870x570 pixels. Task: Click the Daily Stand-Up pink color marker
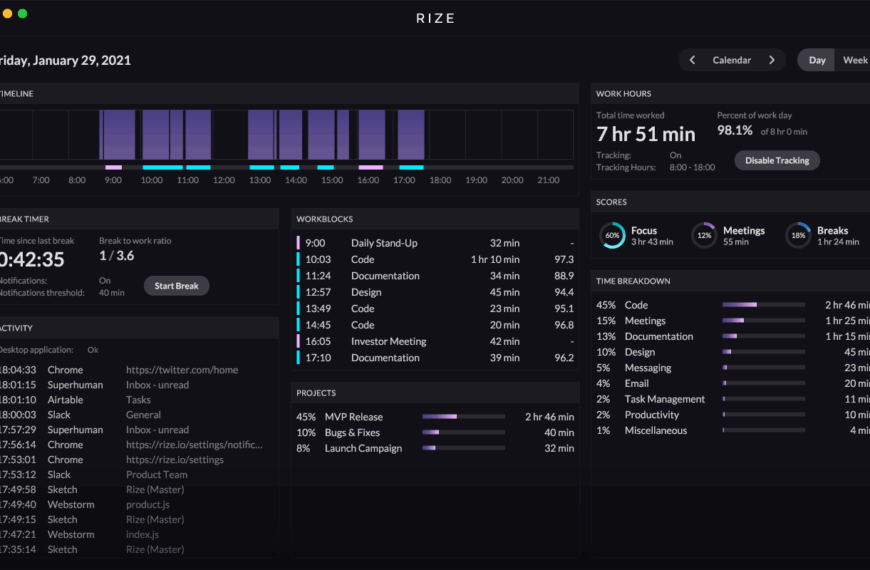298,243
